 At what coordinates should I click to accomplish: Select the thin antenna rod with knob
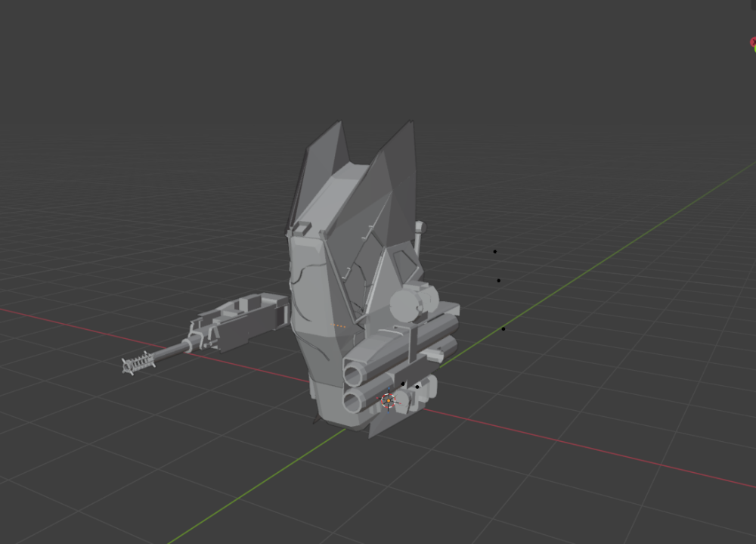click(x=419, y=238)
